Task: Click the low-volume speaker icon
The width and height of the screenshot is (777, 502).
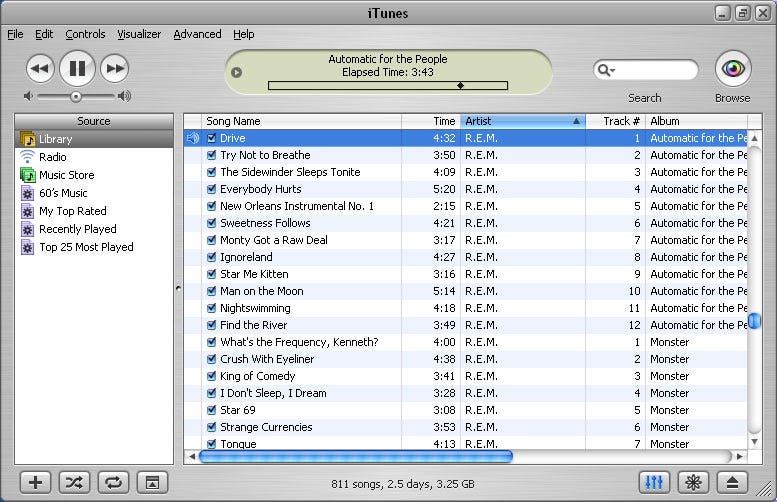Action: 28,96
